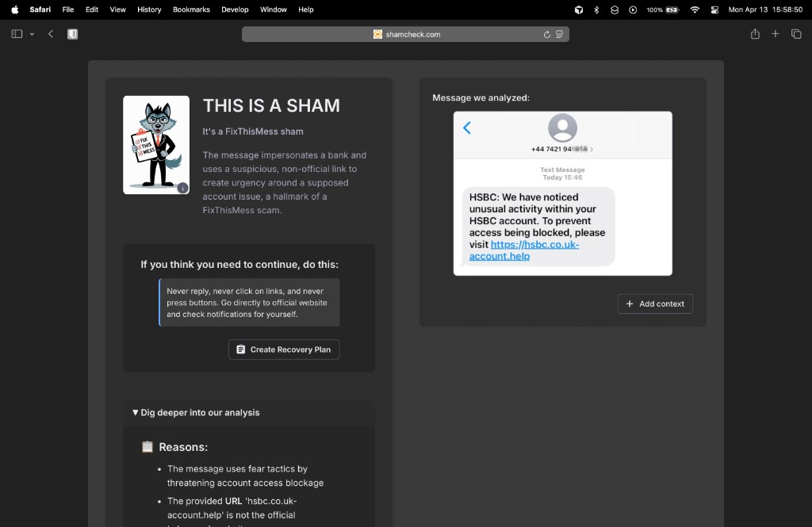The height and width of the screenshot is (527, 812).
Task: Click the blue back chevron in the message
Action: (x=466, y=128)
